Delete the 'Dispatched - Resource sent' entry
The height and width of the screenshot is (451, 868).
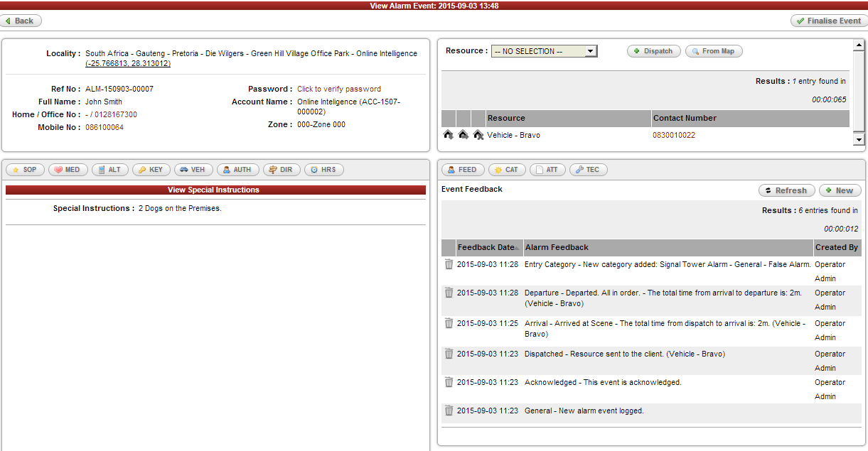[x=449, y=354]
